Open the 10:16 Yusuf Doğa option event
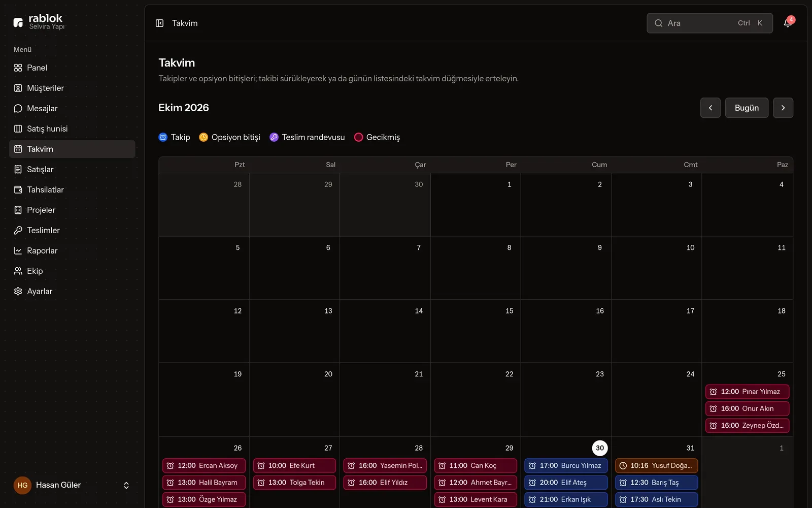Viewport: 812px width, 508px height. pyautogui.click(x=657, y=466)
